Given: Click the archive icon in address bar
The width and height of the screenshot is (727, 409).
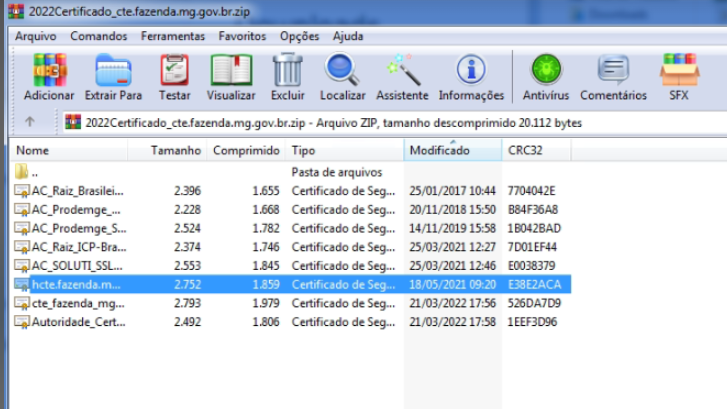Looking at the screenshot, I should [x=73, y=122].
